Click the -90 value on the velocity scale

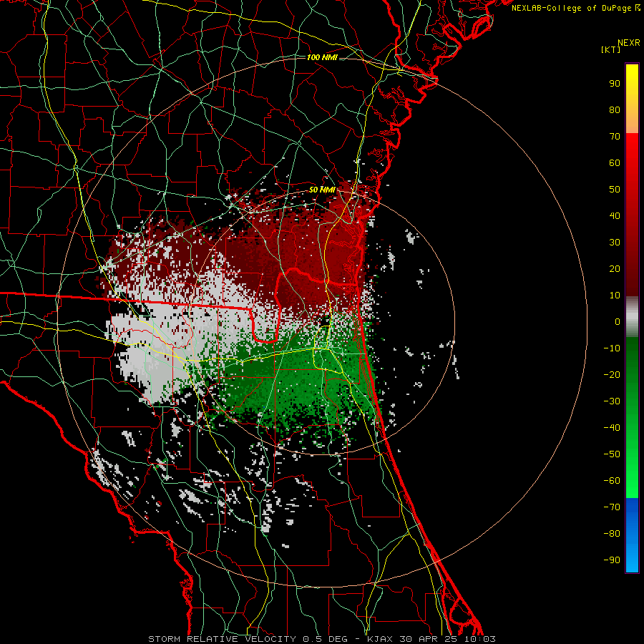pyautogui.click(x=612, y=560)
